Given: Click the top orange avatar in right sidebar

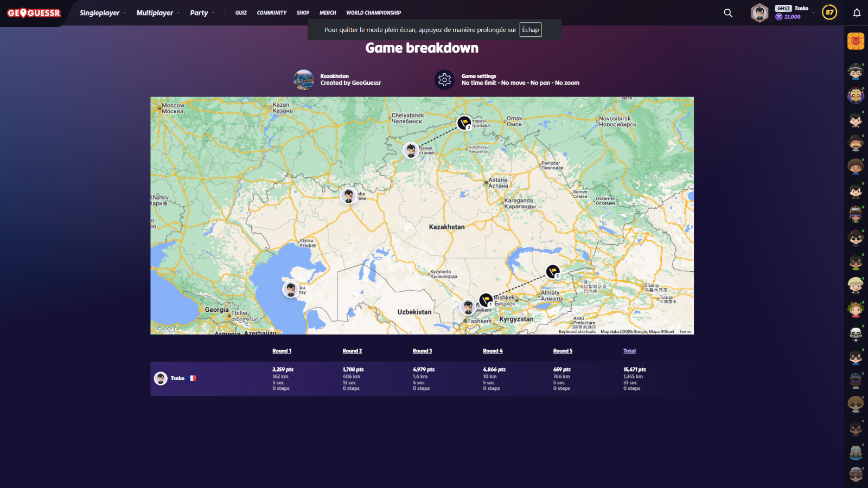Looking at the screenshot, I should coord(856,41).
